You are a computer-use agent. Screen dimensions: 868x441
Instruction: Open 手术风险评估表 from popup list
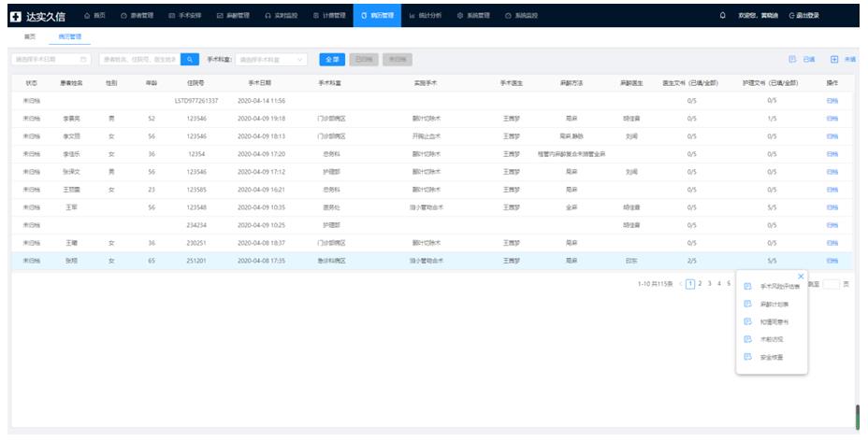pos(774,287)
